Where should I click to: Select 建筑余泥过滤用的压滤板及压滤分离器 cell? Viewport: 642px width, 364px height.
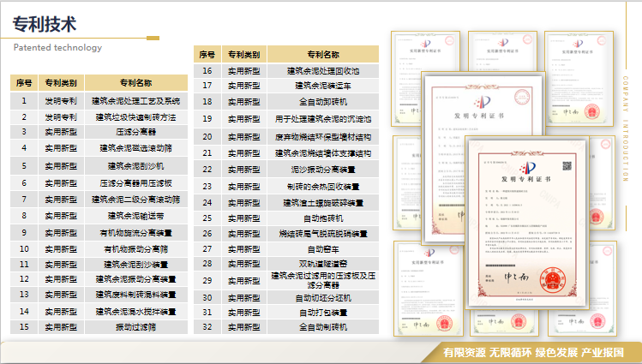click(x=323, y=281)
